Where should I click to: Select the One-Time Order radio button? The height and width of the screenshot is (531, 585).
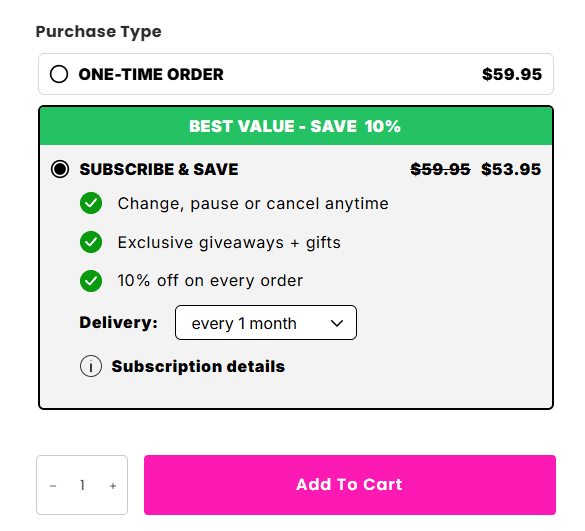click(x=59, y=74)
